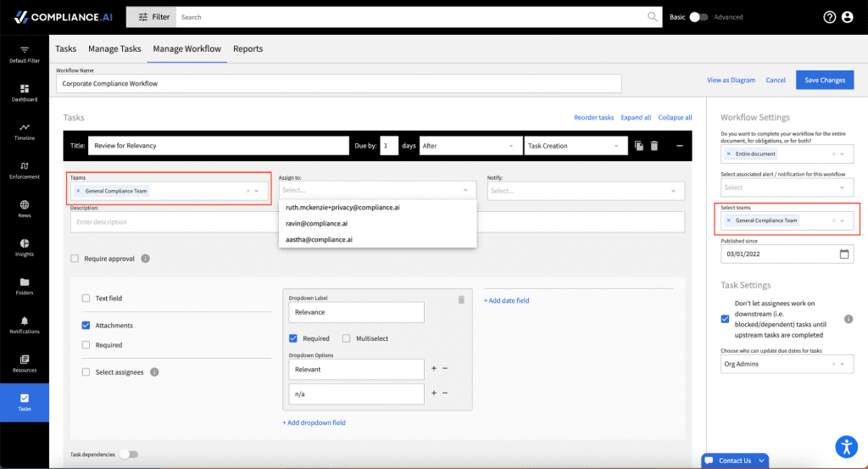Enable the Multiselect checkbox
868x469 pixels.
coord(347,338)
